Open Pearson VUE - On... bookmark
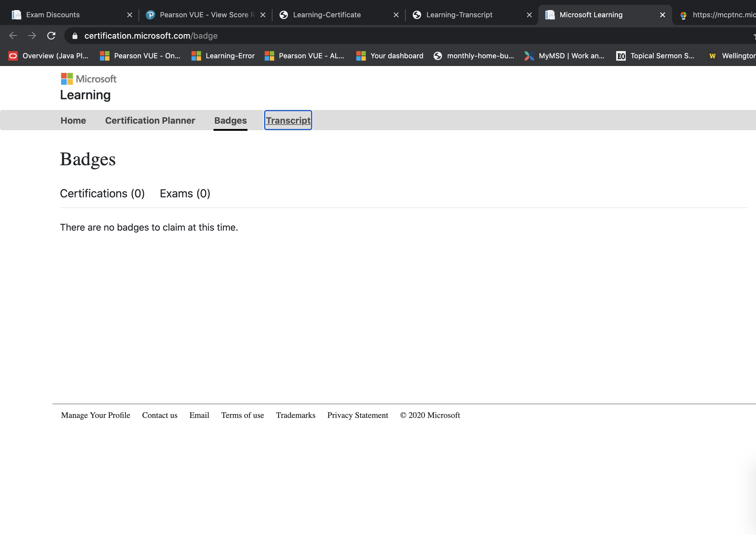Image resolution: width=756 pixels, height=535 pixels. [x=140, y=56]
